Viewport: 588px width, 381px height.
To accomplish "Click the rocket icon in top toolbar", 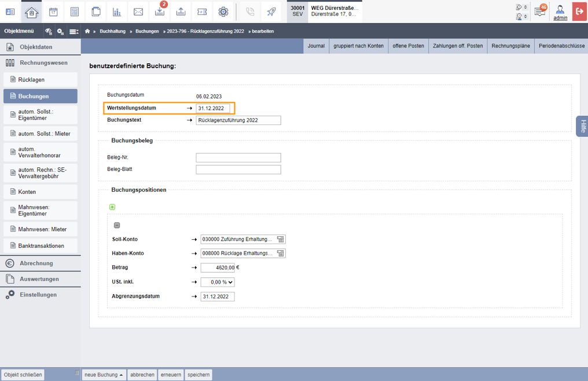I will [x=271, y=12].
